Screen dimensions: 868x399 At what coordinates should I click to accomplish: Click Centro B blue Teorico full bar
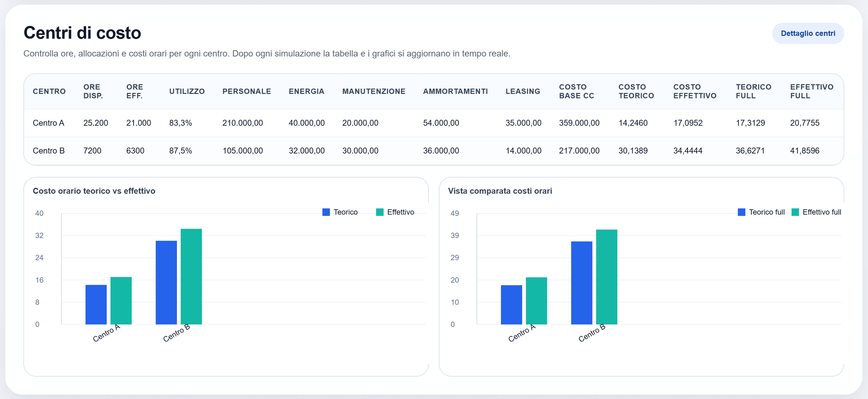click(581, 283)
